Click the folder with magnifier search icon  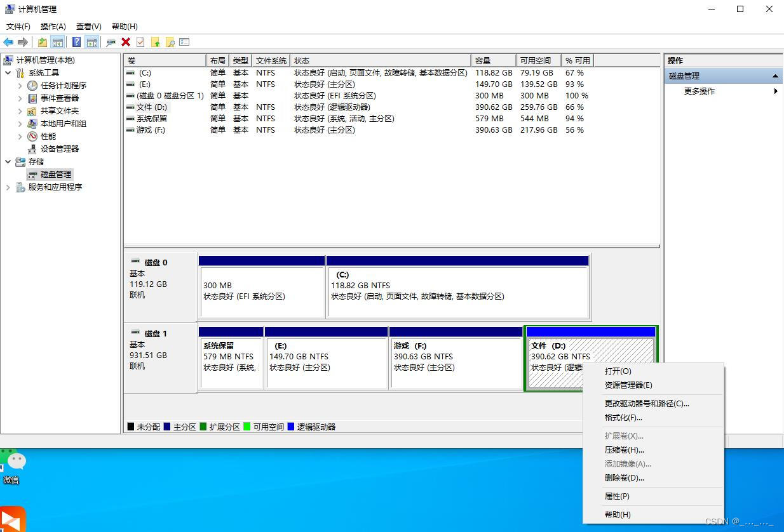coord(170,42)
